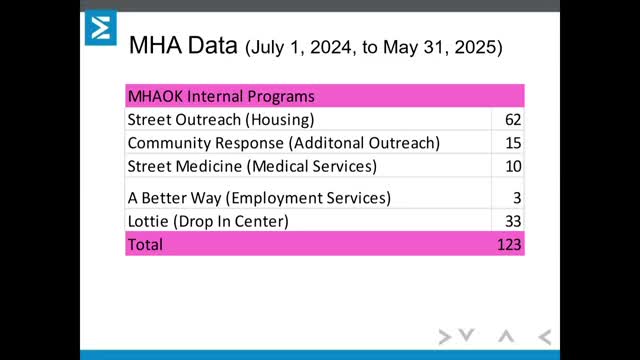
Task: Select the date range July 1, 2024 text
Action: tap(301, 47)
